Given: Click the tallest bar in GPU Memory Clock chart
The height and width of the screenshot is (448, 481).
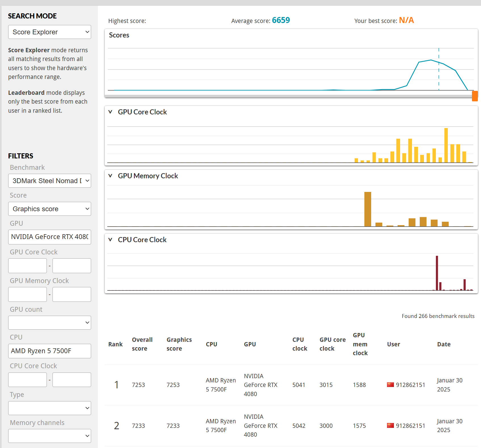Looking at the screenshot, I should pos(368,209).
